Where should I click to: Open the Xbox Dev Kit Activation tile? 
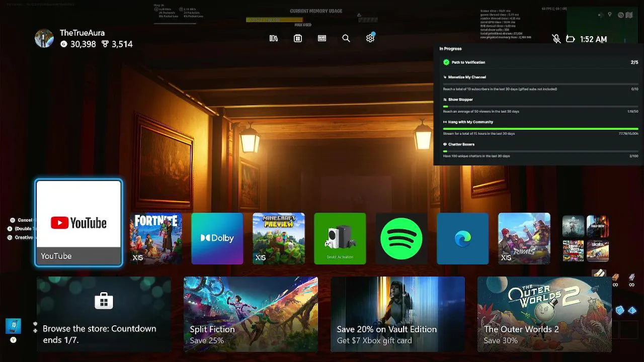tap(340, 238)
